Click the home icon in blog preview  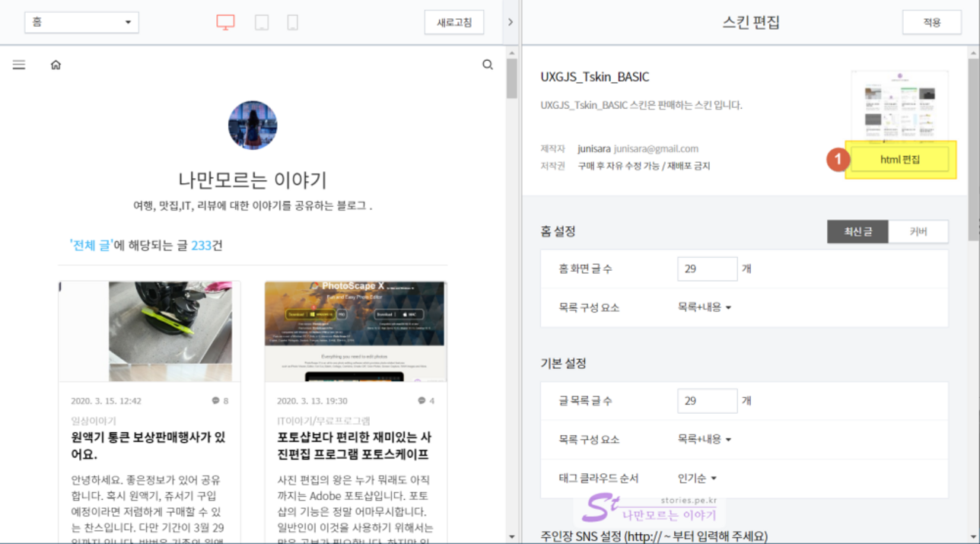56,65
